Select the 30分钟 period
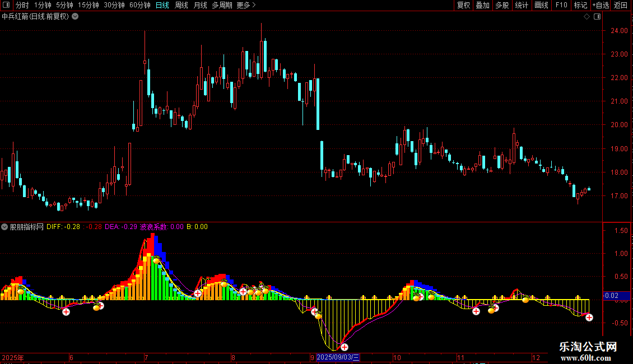The height and width of the screenshot is (364, 633). 114,5
